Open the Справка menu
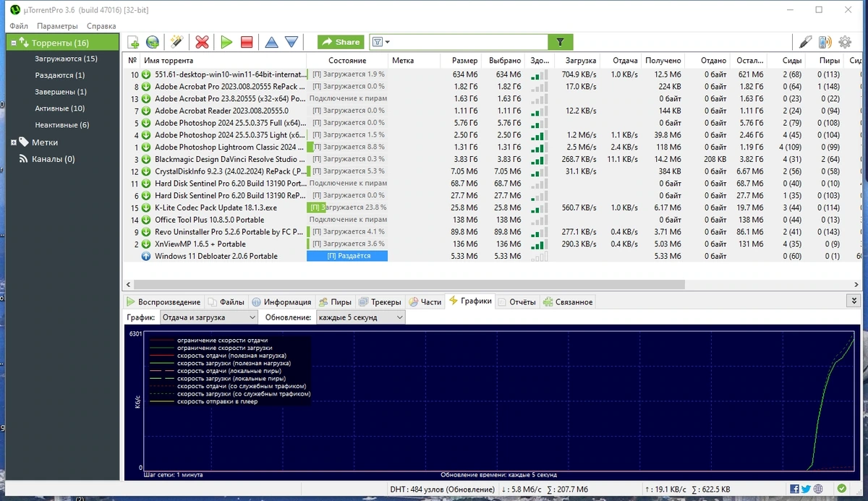The height and width of the screenshot is (501, 868). click(x=101, y=26)
